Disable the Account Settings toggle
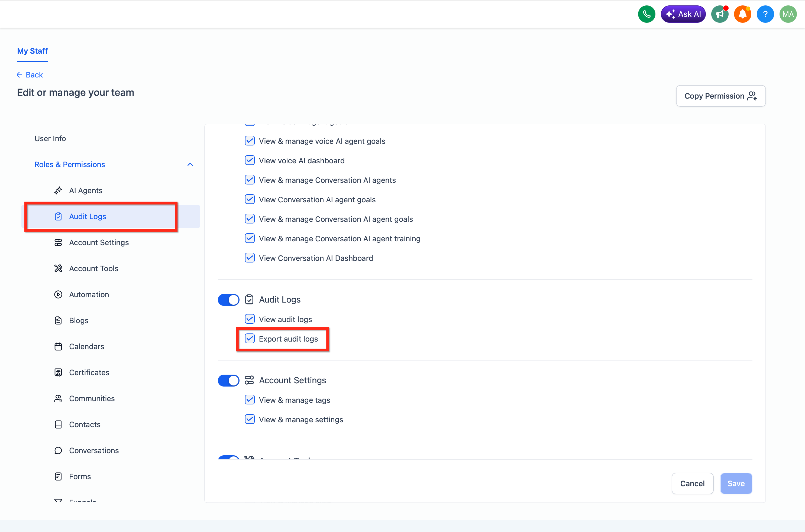Image resolution: width=805 pixels, height=532 pixels. tap(228, 380)
